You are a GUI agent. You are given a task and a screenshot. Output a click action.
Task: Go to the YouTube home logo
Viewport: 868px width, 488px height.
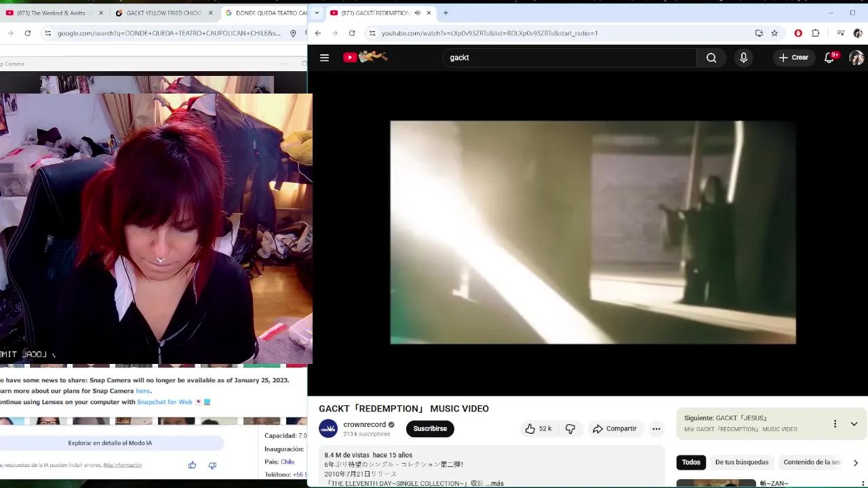pyautogui.click(x=365, y=58)
